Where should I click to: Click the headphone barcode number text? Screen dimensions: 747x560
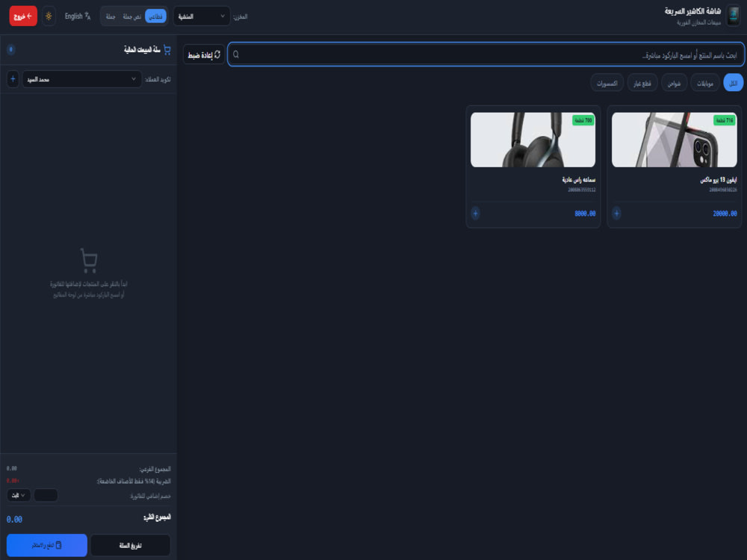(582, 190)
